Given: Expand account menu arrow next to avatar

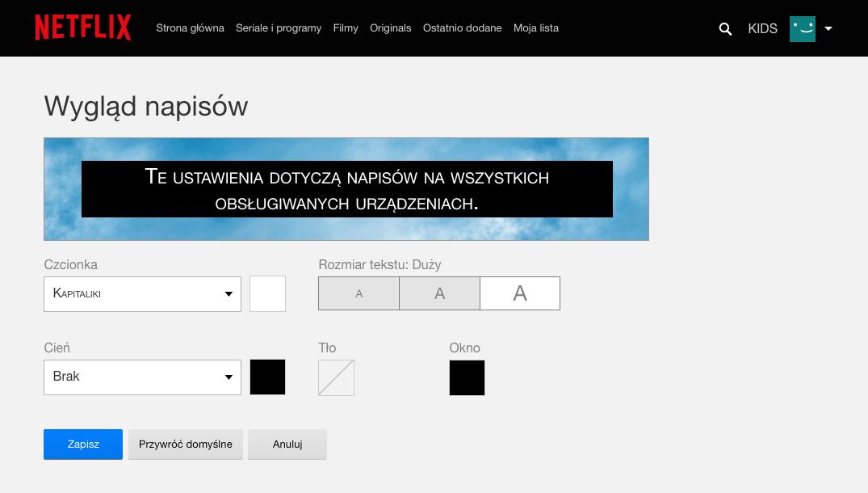Looking at the screenshot, I should (828, 29).
